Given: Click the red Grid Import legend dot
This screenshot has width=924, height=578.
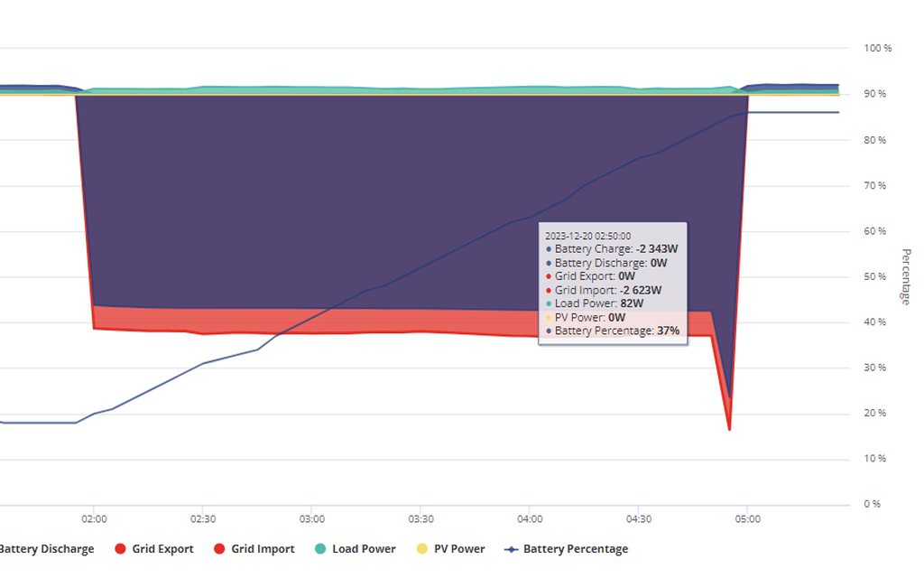Looking at the screenshot, I should (x=219, y=549).
